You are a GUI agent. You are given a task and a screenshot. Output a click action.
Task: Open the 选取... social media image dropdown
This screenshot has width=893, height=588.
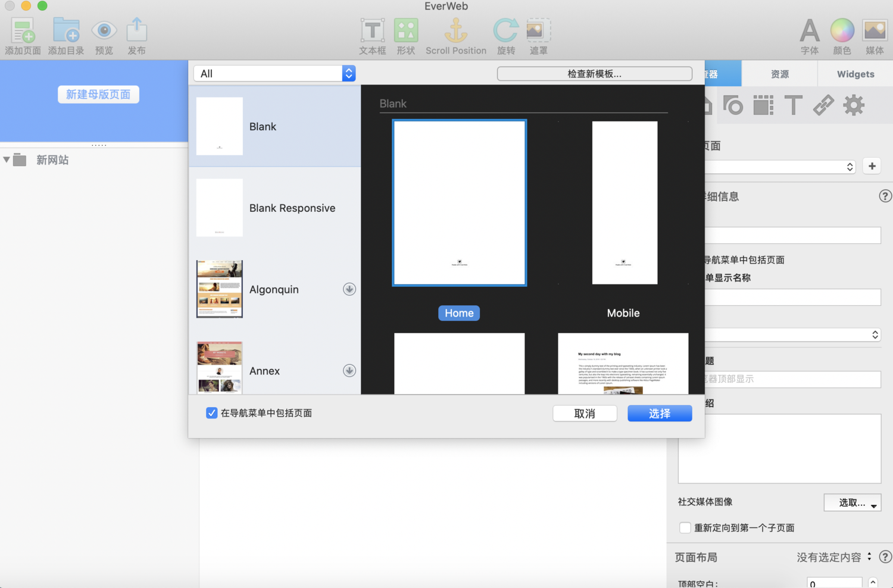tap(853, 503)
